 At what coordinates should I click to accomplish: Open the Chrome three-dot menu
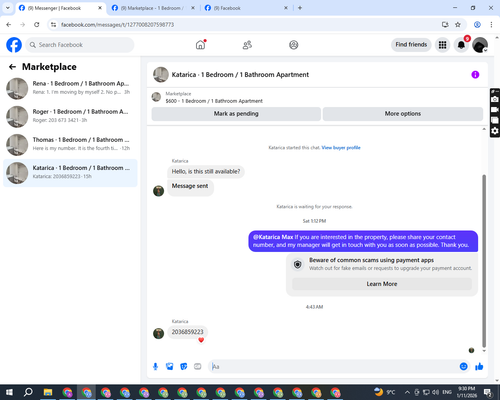491,25
